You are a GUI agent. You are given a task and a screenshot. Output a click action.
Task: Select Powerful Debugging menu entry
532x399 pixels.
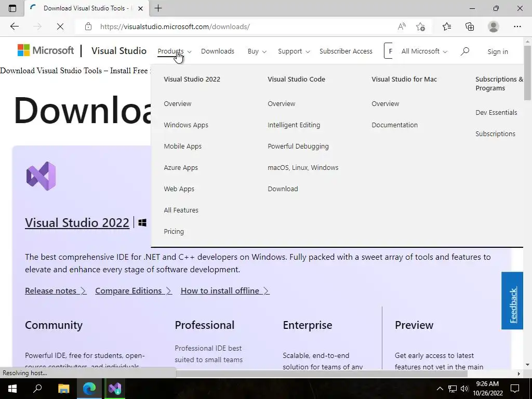tap(298, 146)
